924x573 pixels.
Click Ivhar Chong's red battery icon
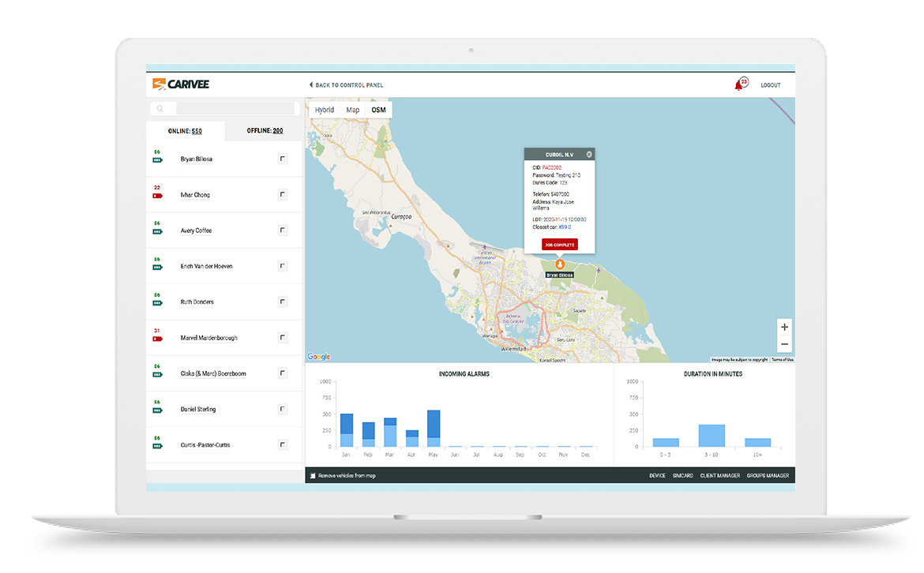pos(157,195)
